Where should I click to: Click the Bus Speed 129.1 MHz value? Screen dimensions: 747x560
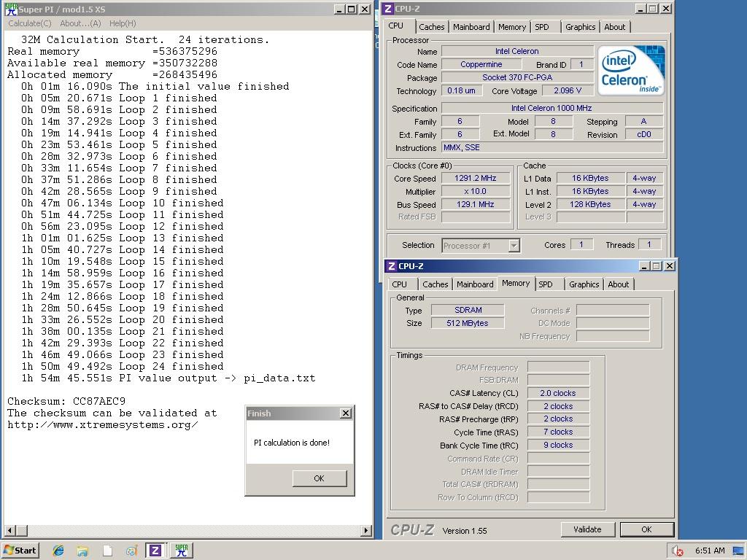(476, 204)
